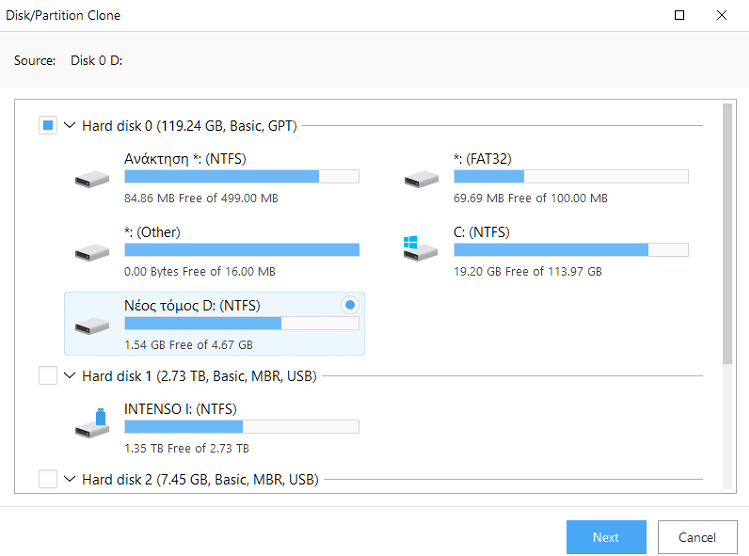
Task: Select the INTENSO I: USB drive icon
Action: pyautogui.click(x=92, y=423)
